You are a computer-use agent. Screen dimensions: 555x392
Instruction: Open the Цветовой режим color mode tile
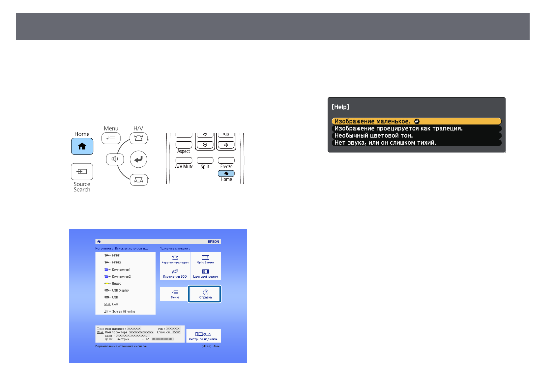pyautogui.click(x=206, y=273)
